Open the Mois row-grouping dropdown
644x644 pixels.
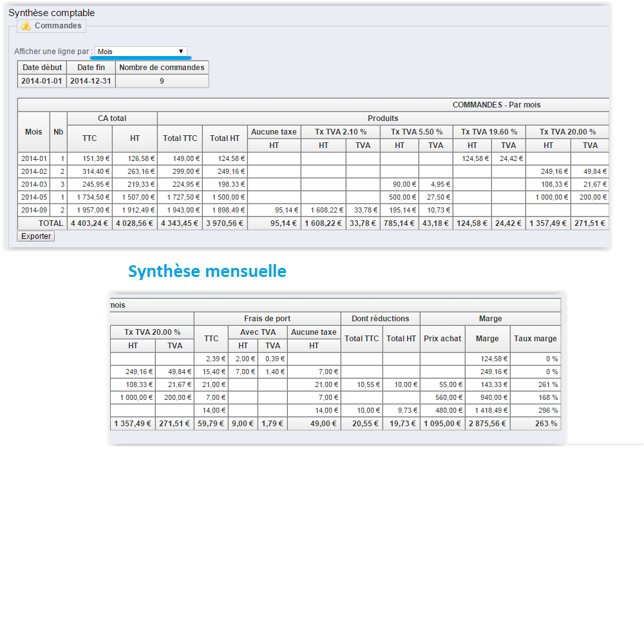coord(141,52)
